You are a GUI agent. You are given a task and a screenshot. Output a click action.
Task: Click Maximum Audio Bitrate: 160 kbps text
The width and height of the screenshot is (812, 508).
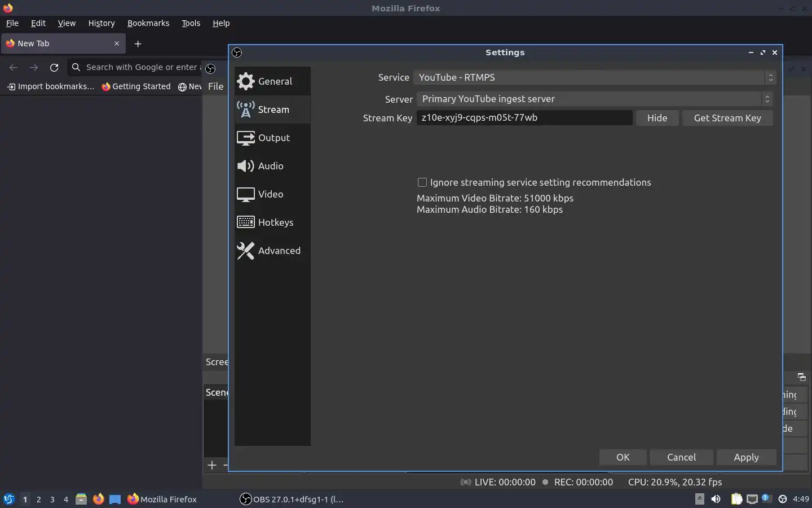(x=489, y=209)
